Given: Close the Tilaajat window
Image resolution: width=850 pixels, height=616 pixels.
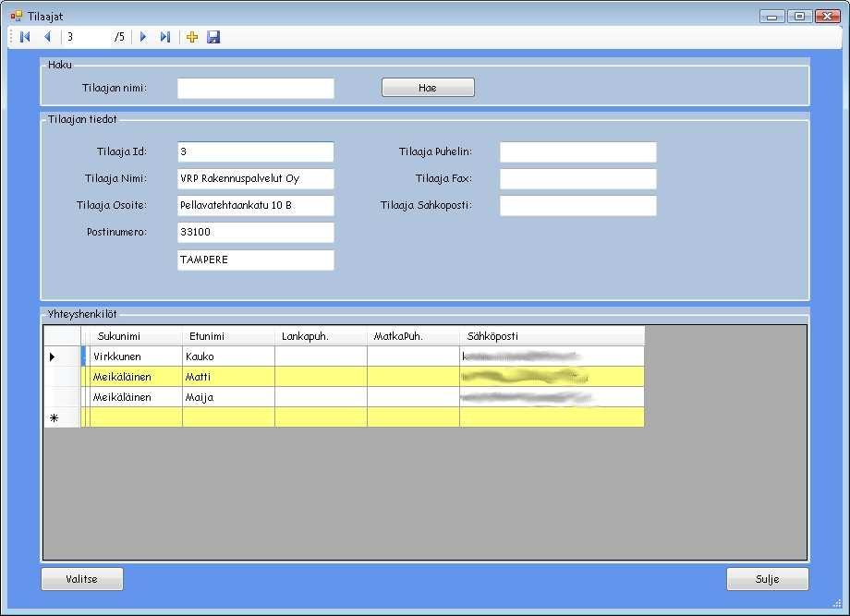Looking at the screenshot, I should [x=827, y=17].
